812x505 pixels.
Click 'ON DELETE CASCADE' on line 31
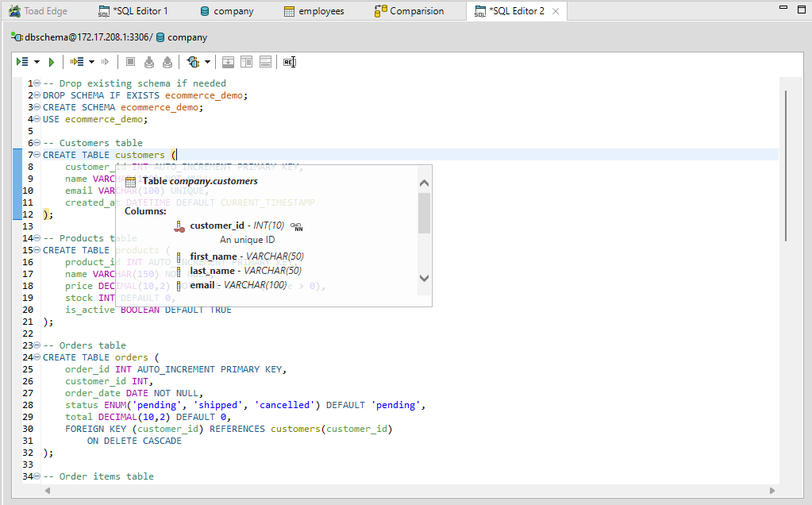point(134,441)
